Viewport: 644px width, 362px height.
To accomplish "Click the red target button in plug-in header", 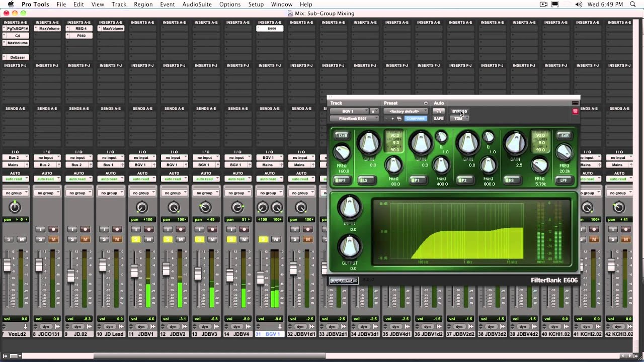I will pos(575,111).
